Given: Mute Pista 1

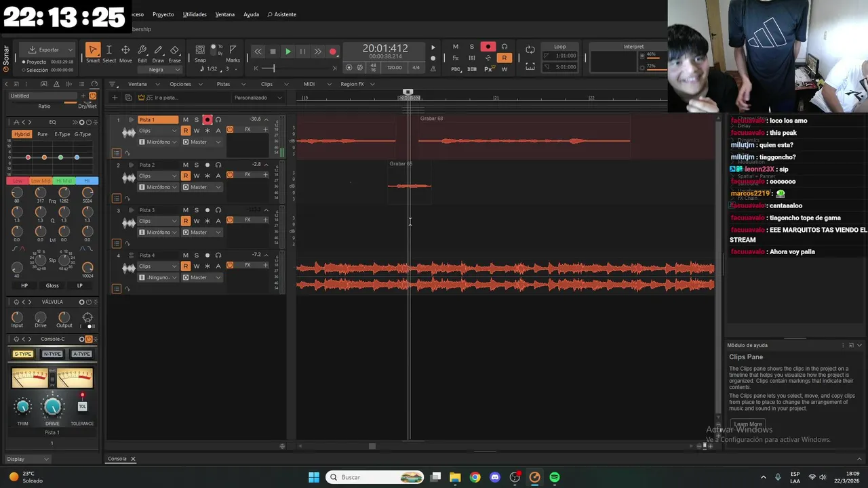Looking at the screenshot, I should tap(186, 120).
